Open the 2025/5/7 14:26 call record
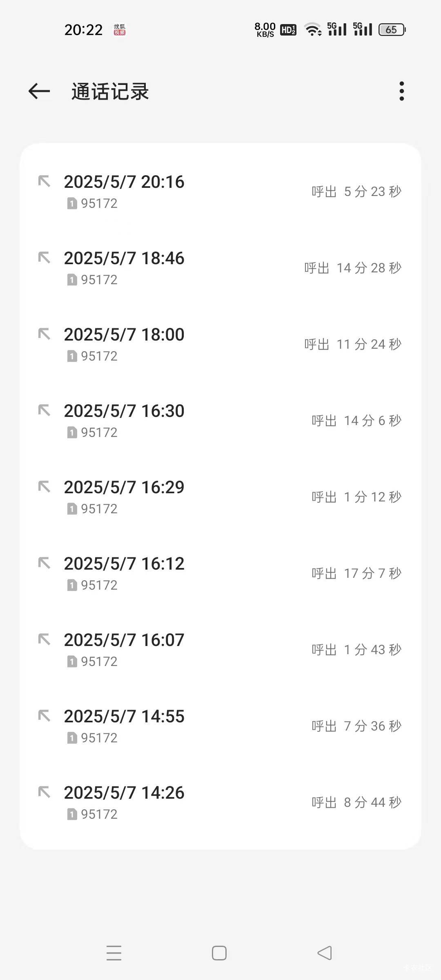This screenshot has height=980, width=441. (220, 802)
